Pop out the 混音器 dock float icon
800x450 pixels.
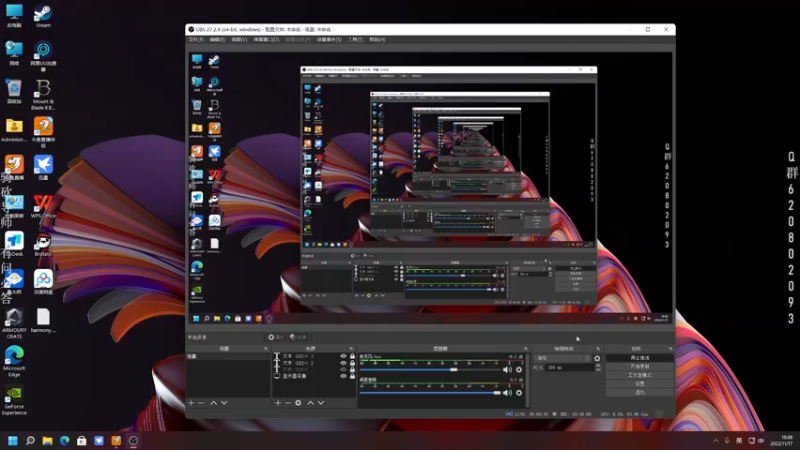coord(526,348)
